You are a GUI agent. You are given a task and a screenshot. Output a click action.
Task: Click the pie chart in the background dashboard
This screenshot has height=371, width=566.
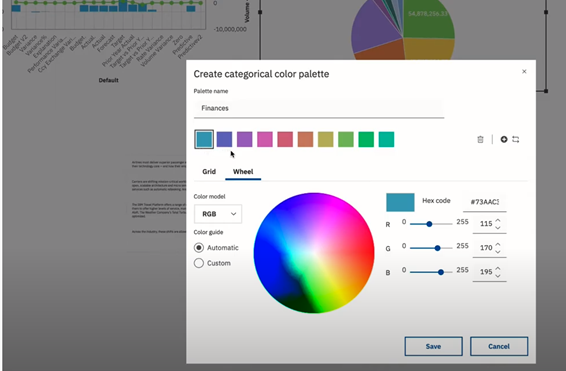pyautogui.click(x=403, y=31)
